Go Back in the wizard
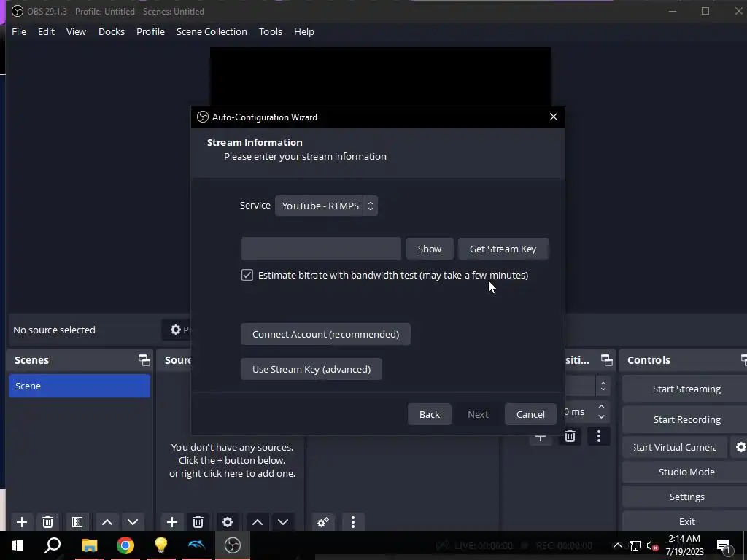The image size is (747, 560). pyautogui.click(x=429, y=414)
